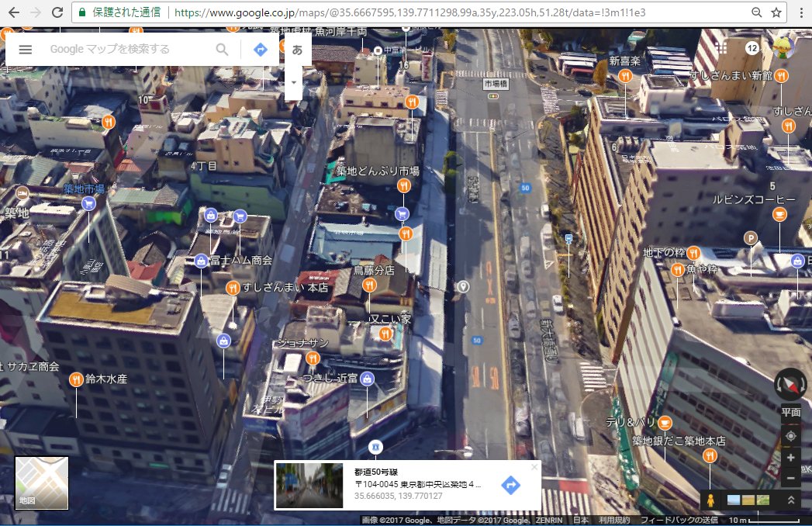Expand imagery panel with the double chevron
812x526 pixels.
pyautogui.click(x=791, y=500)
